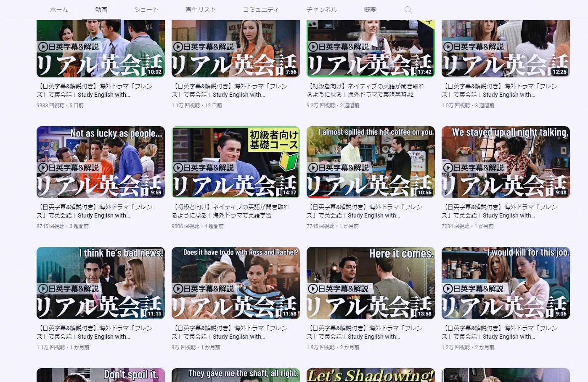Open the video title above 7084 回視聴
Screen dimensions: 588x382
500,211
